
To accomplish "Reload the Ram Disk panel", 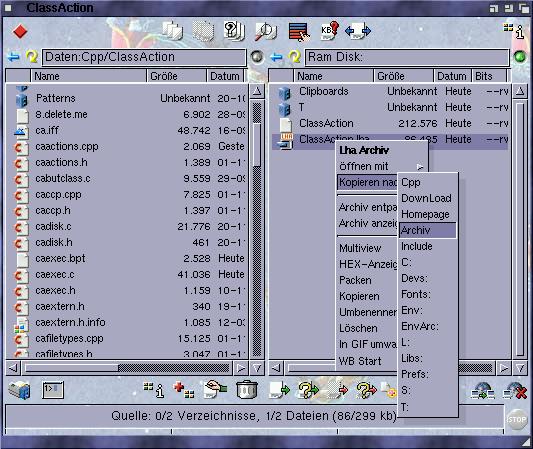I will coord(294,57).
